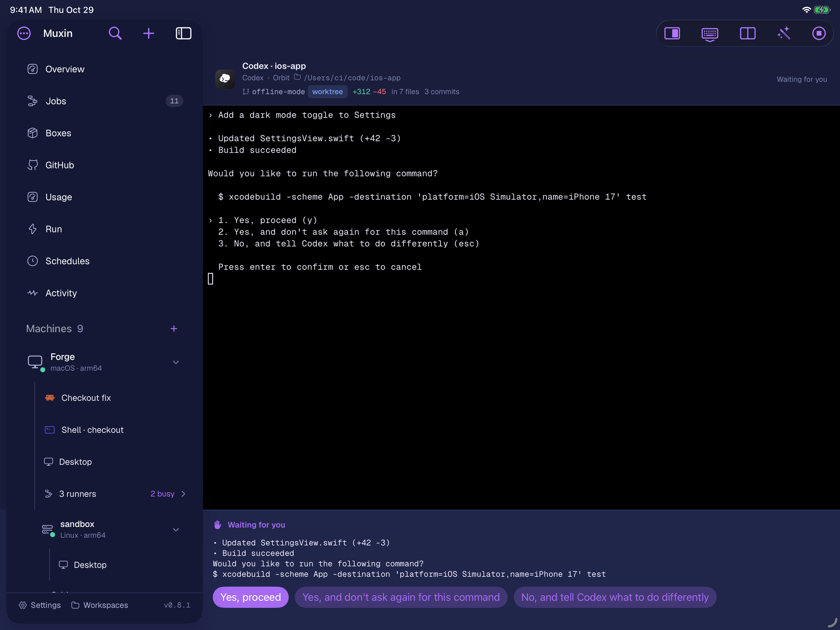Click the 3 commits label
This screenshot has width=840, height=630.
[x=442, y=92]
